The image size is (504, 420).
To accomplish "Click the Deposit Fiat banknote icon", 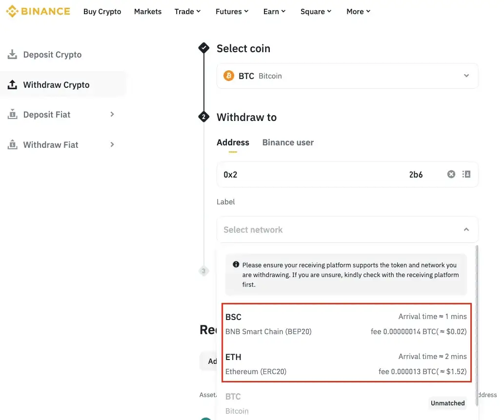I will (12, 114).
